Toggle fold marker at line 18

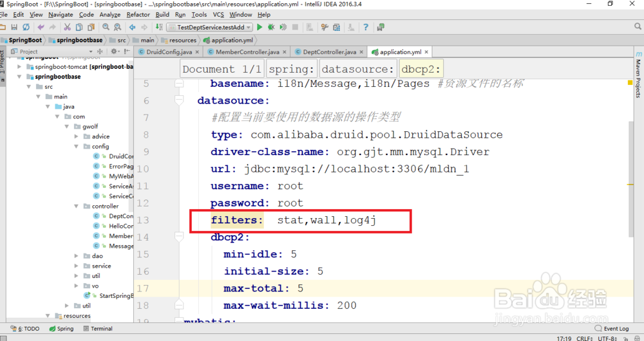[179, 306]
